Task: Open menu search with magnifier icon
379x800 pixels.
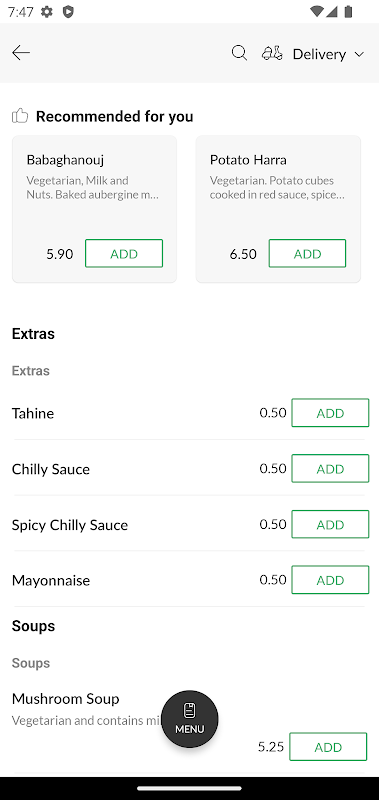Action: [239, 53]
